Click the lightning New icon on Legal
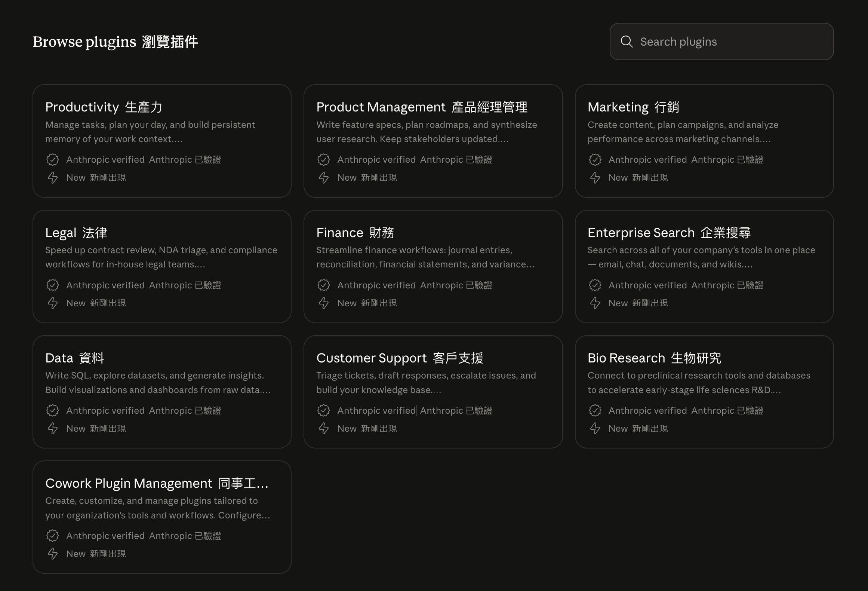Image resolution: width=868 pixels, height=591 pixels. click(x=53, y=303)
